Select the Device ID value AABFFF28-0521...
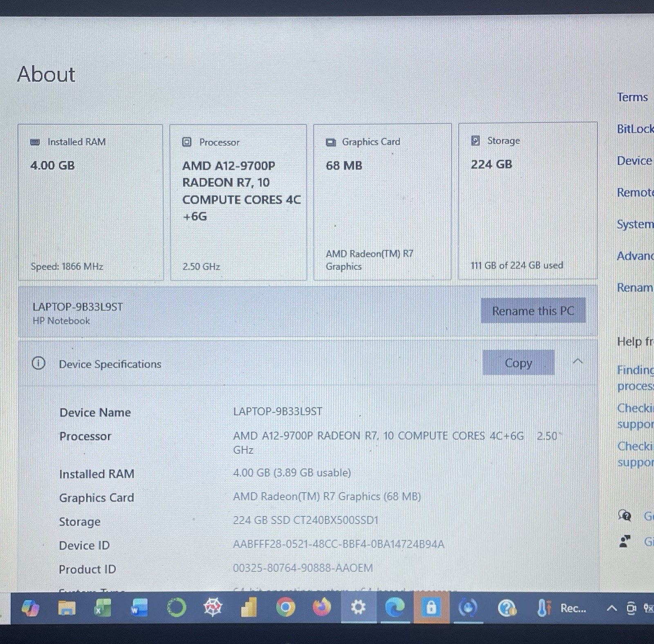This screenshot has height=644, width=654. pos(338,544)
